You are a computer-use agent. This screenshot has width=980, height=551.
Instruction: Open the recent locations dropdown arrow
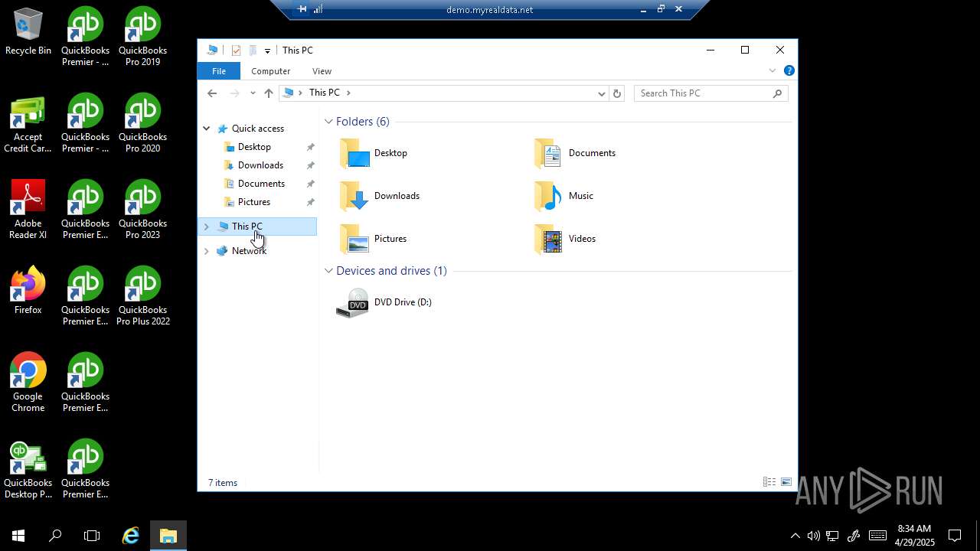253,93
